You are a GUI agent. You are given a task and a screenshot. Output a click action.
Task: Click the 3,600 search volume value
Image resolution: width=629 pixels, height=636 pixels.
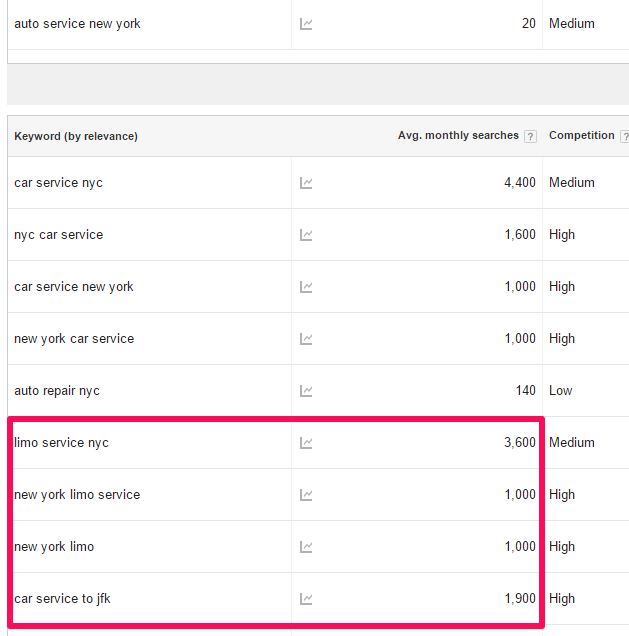[x=519, y=443]
